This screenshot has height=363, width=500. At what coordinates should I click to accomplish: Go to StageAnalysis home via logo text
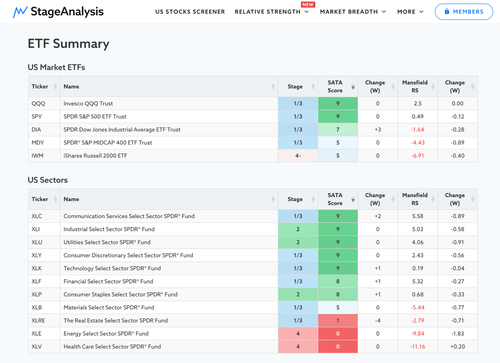click(x=67, y=12)
